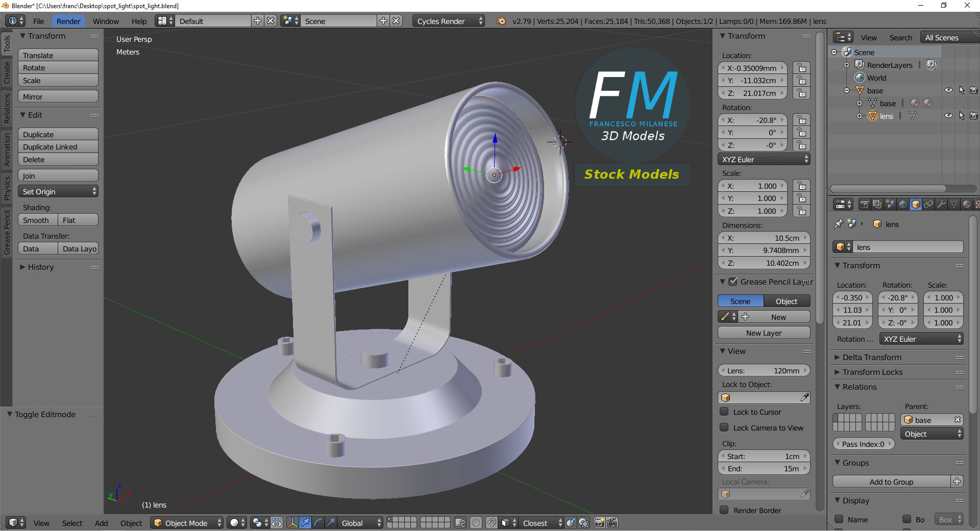Enable the Render Border checkbox

point(724,510)
